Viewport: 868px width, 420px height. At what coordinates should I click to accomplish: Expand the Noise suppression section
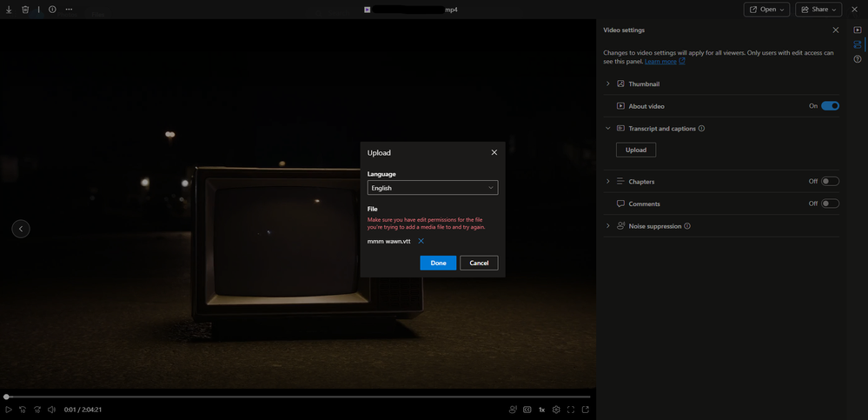tap(607, 225)
